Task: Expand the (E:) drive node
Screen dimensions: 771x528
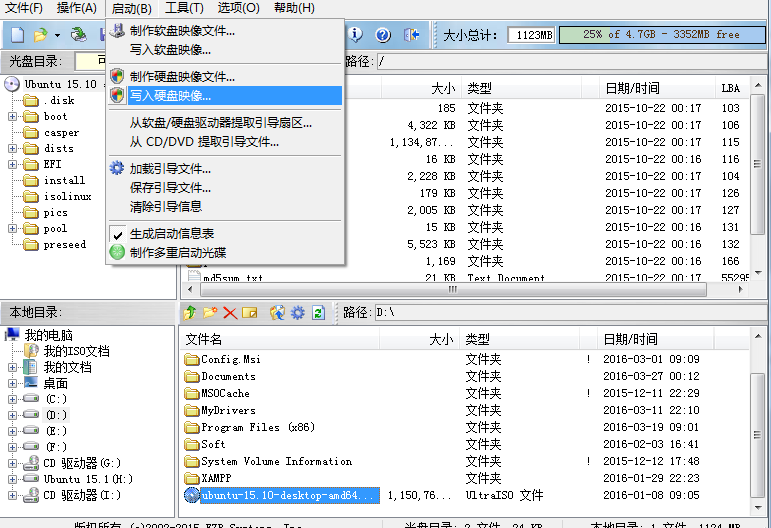Action: pos(12,431)
